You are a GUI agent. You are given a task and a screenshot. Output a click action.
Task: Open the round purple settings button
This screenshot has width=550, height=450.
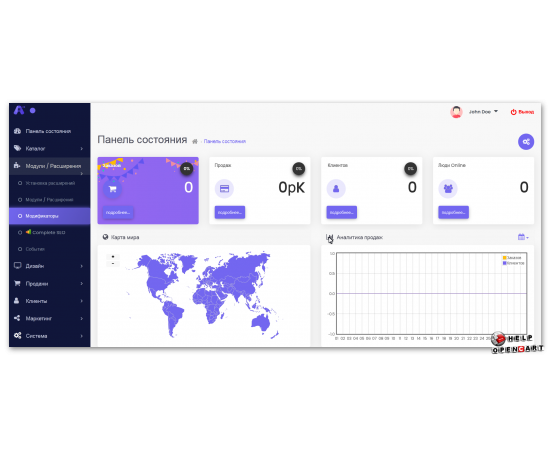pos(526,142)
